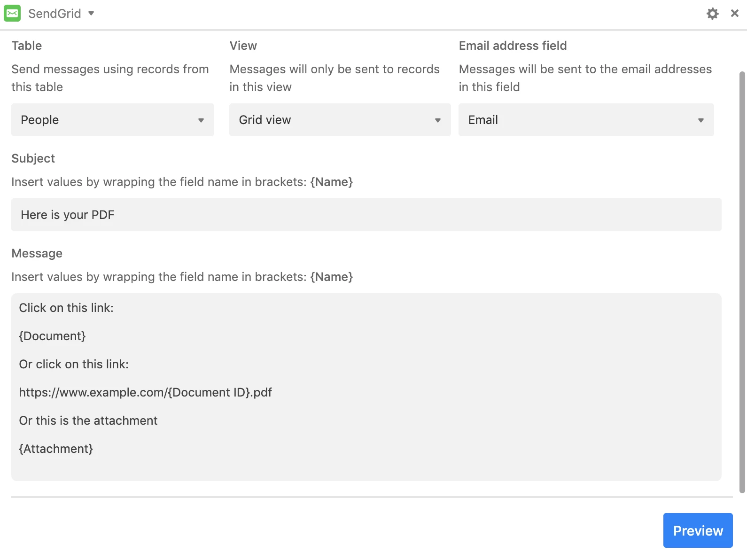Open the settings gear icon
747x560 pixels.
[712, 14]
